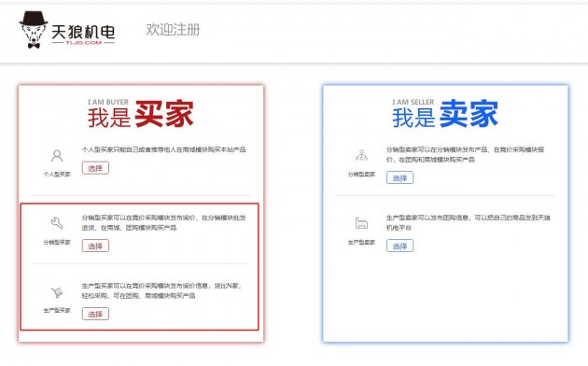
Task: Choose the 生产型买家 选择 button
Action: point(95,314)
